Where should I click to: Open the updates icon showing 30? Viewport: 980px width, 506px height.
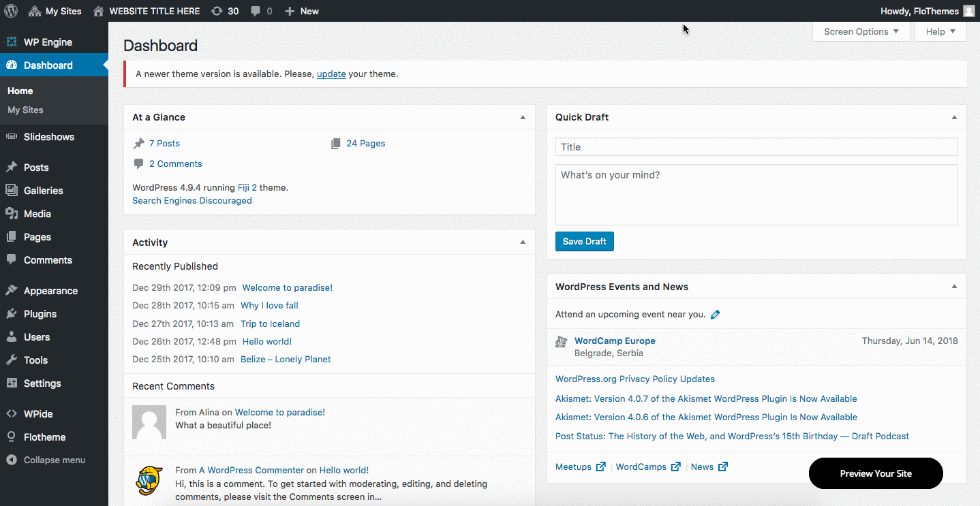click(x=217, y=11)
